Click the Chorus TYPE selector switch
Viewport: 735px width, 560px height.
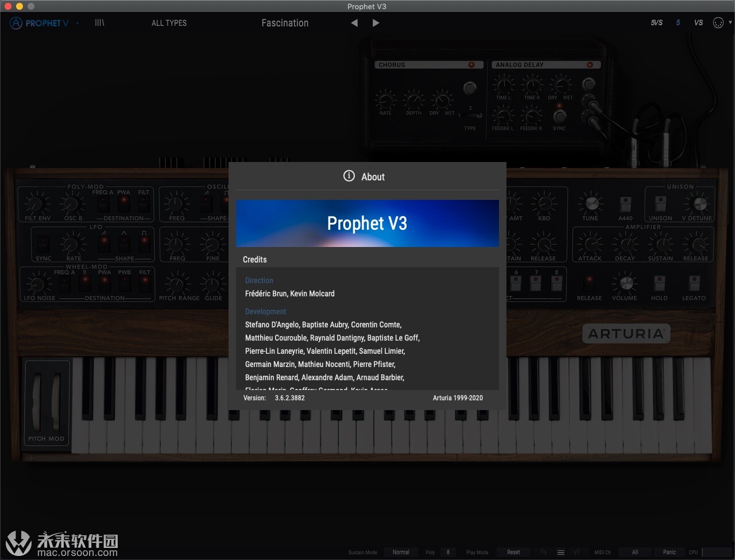471,115
